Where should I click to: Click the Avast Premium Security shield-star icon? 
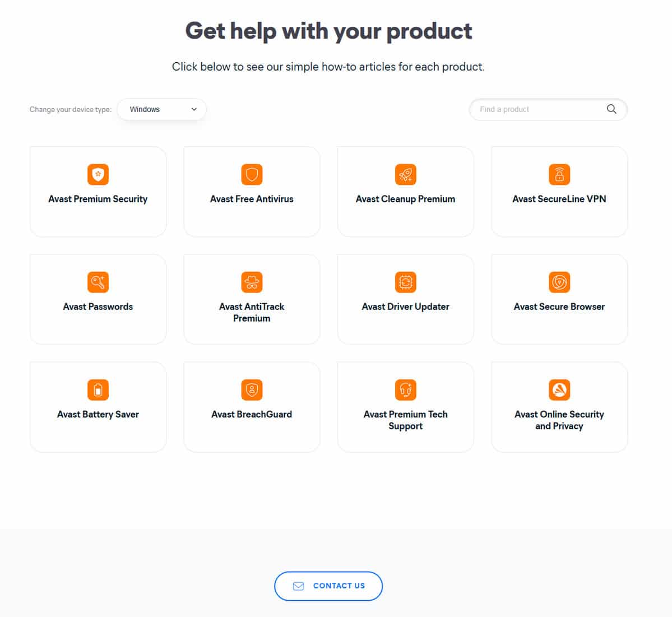(x=98, y=174)
